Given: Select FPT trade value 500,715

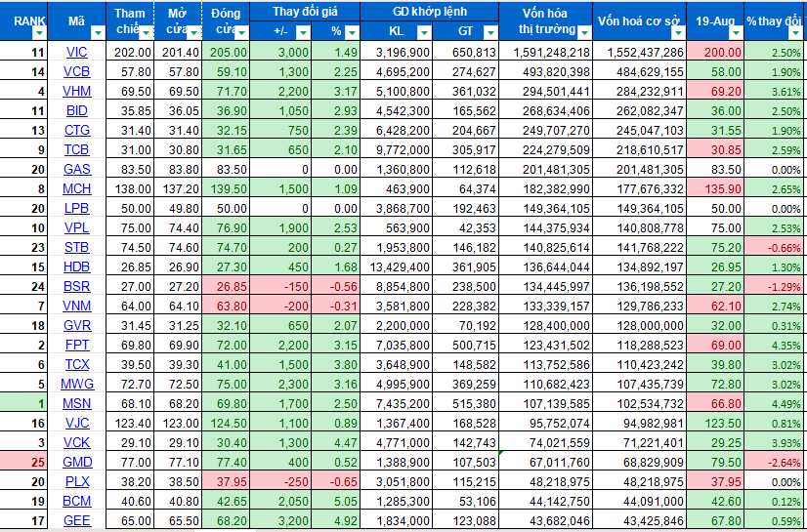Looking at the screenshot, I should 466,346.
